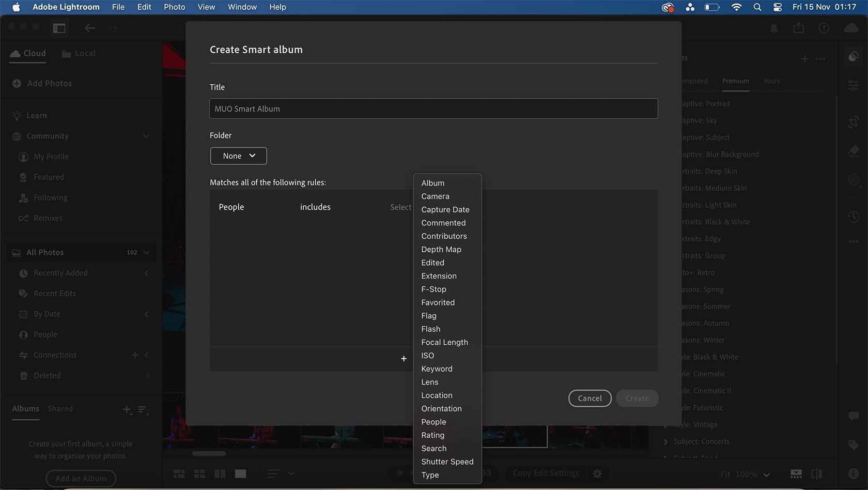This screenshot has width=868, height=490.
Task: Open the Learn section
Action: click(30, 115)
